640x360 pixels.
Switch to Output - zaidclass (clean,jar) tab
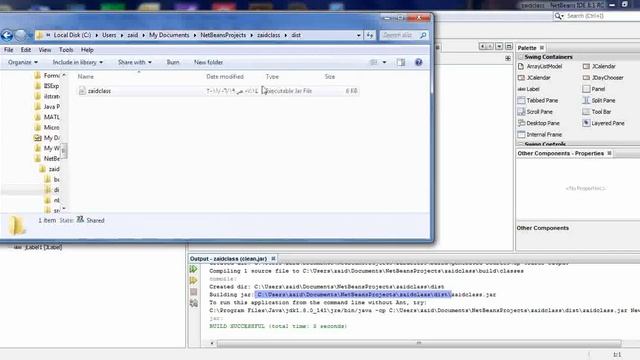click(x=228, y=259)
